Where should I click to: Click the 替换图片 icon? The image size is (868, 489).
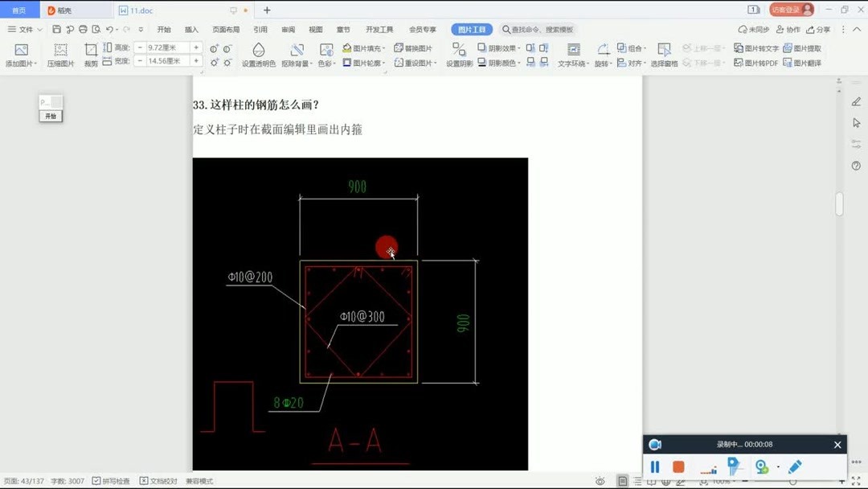(x=411, y=47)
